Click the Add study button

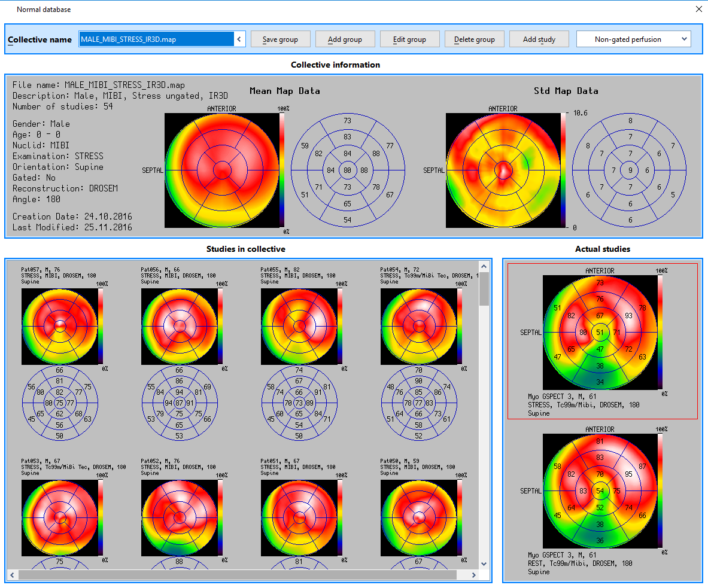[539, 39]
